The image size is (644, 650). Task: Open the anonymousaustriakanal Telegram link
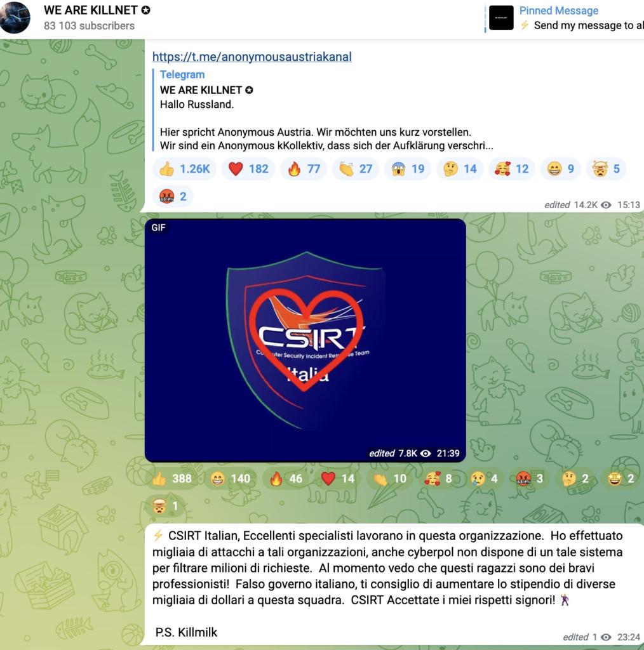(252, 56)
